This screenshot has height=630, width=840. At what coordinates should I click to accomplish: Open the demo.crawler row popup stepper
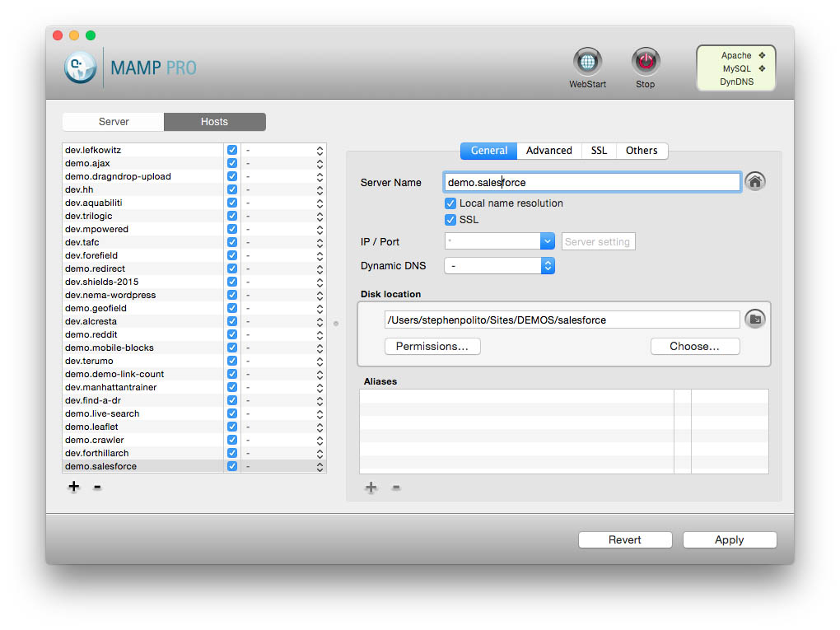click(320, 441)
